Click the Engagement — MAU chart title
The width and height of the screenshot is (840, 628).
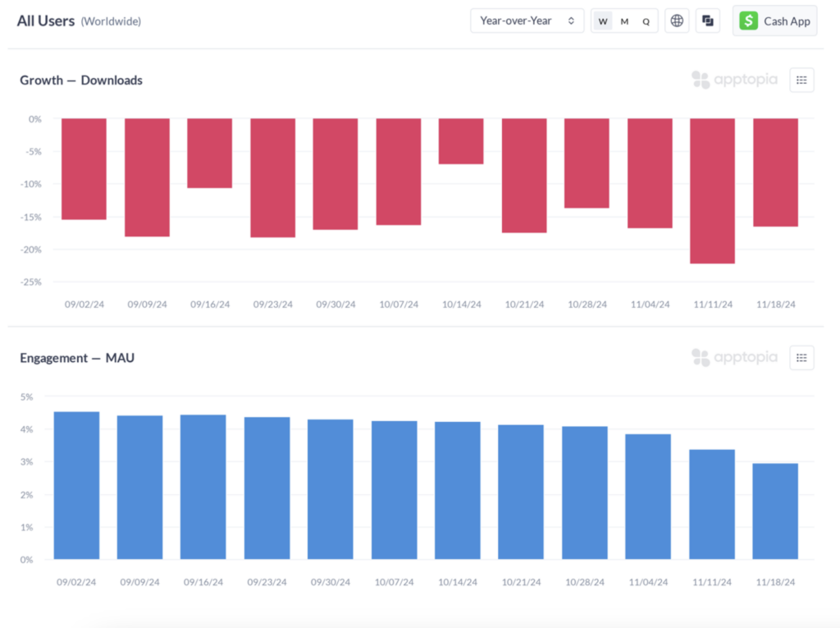pos(77,358)
